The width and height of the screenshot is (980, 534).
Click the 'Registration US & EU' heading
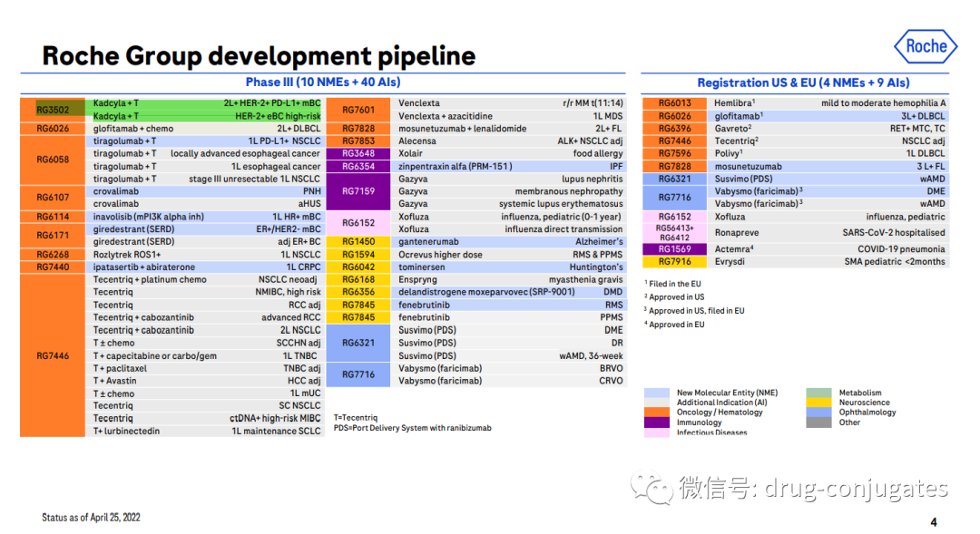click(x=803, y=83)
